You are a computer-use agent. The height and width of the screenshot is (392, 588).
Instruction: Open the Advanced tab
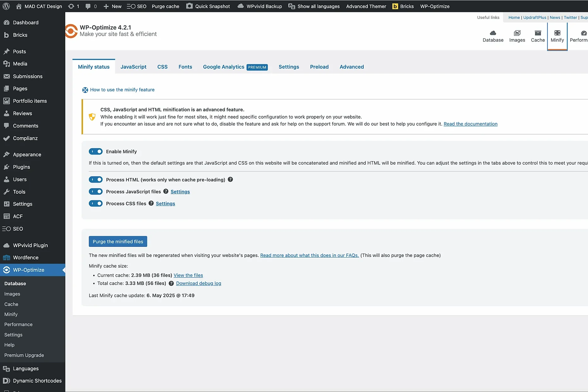click(x=352, y=67)
